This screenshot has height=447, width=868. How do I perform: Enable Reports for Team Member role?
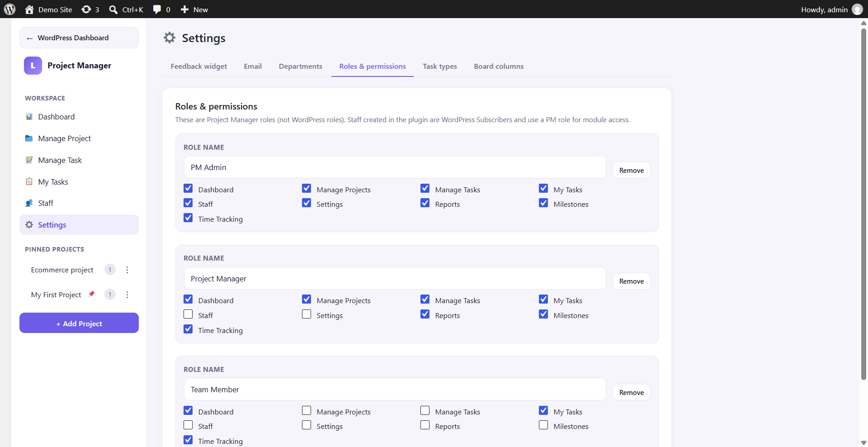425,425
